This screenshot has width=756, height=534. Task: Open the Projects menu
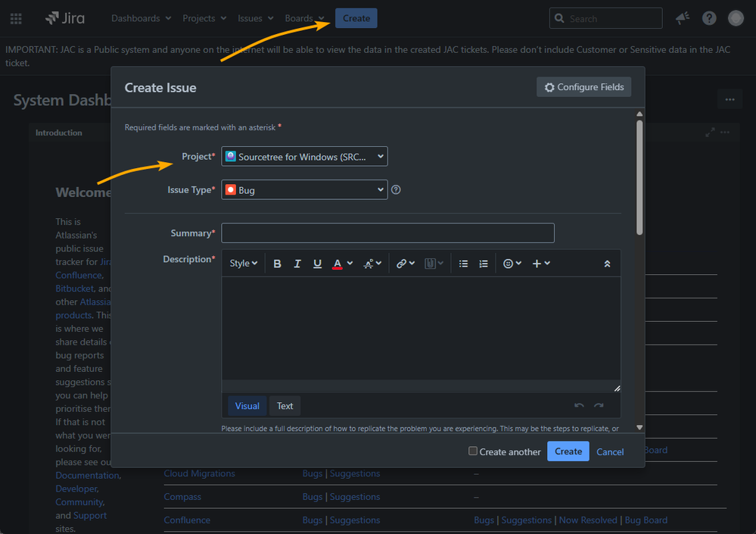(x=204, y=18)
